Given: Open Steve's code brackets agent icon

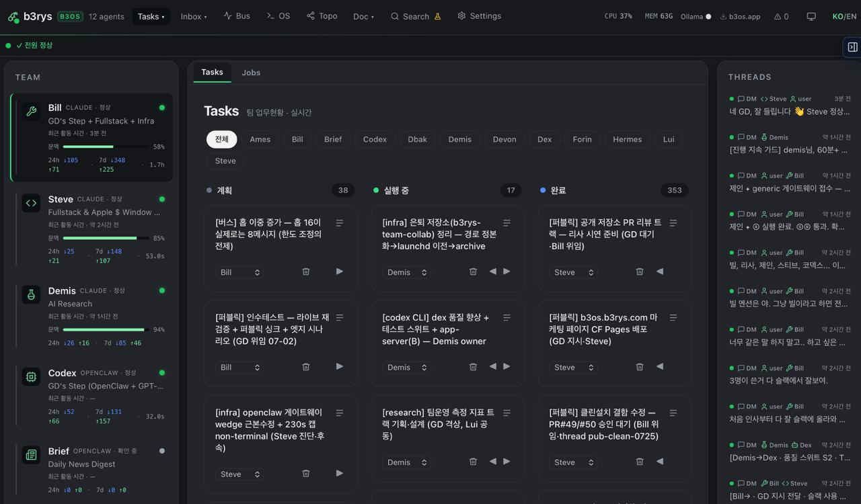Looking at the screenshot, I should click(31, 203).
